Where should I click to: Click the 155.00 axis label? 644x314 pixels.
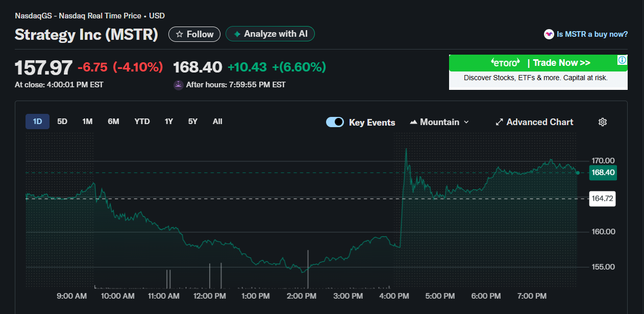[x=603, y=267]
